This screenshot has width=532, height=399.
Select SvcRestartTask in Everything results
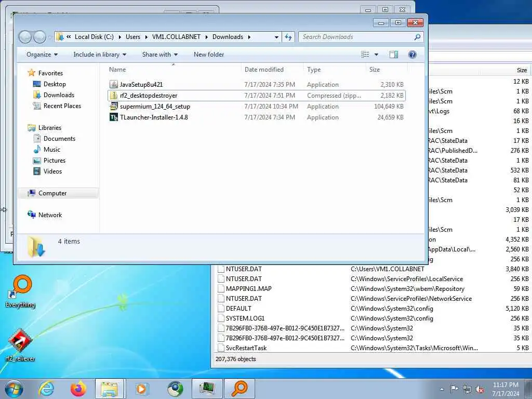tap(246, 348)
